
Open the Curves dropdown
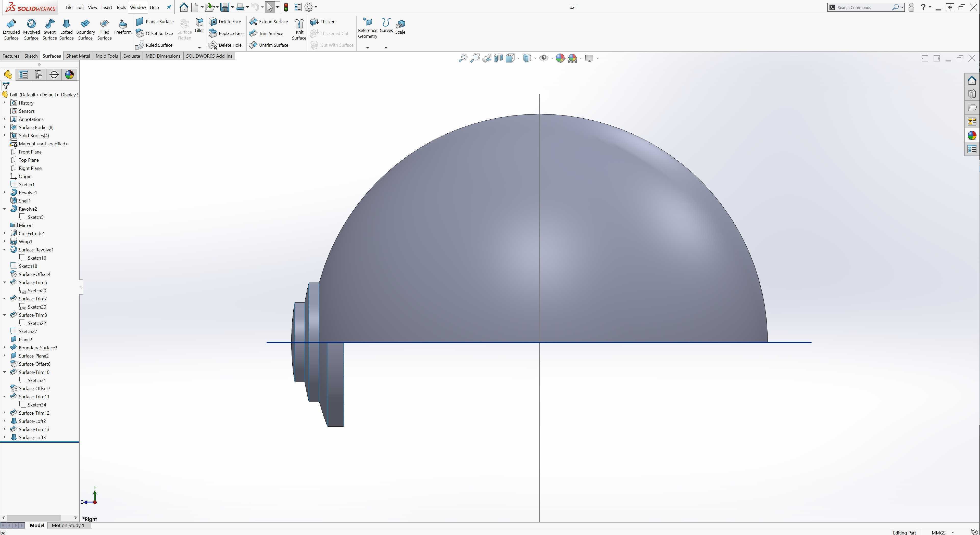click(x=386, y=48)
